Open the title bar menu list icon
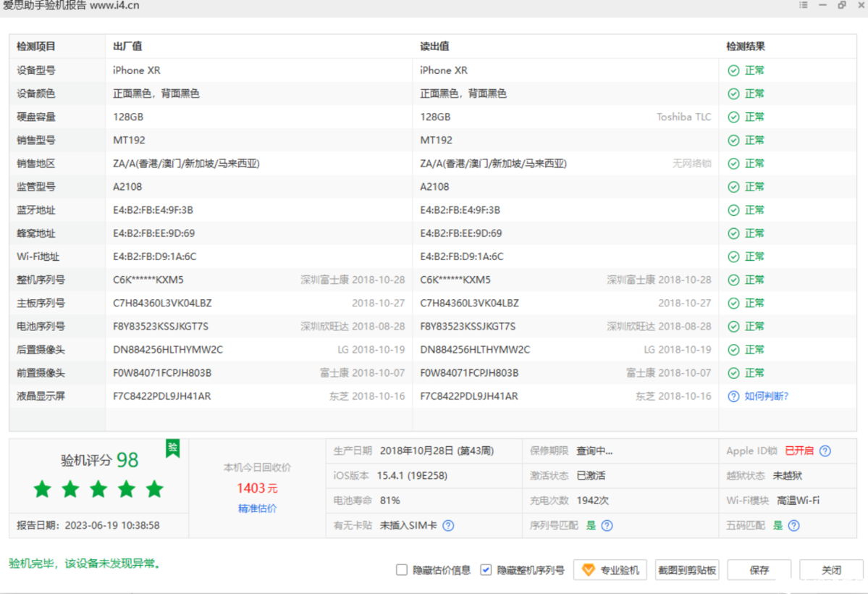The image size is (868, 594). (804, 5)
